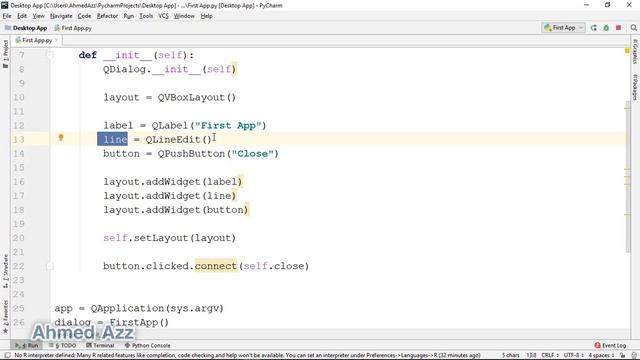Open the View menu
The width and height of the screenshot is (640, 360).
click(x=38, y=16)
